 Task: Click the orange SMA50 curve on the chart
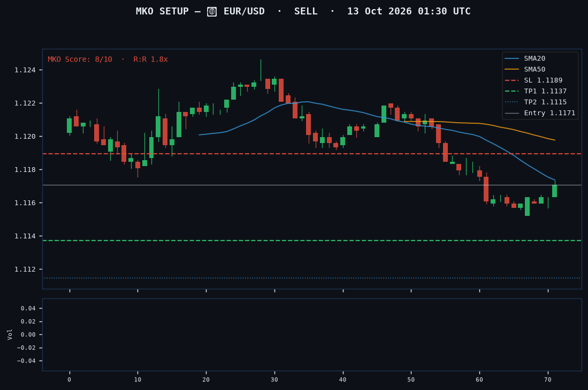[x=480, y=123]
